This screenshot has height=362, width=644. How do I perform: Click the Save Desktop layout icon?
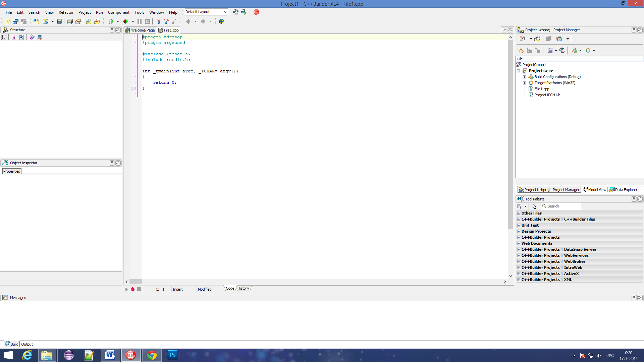point(235,12)
